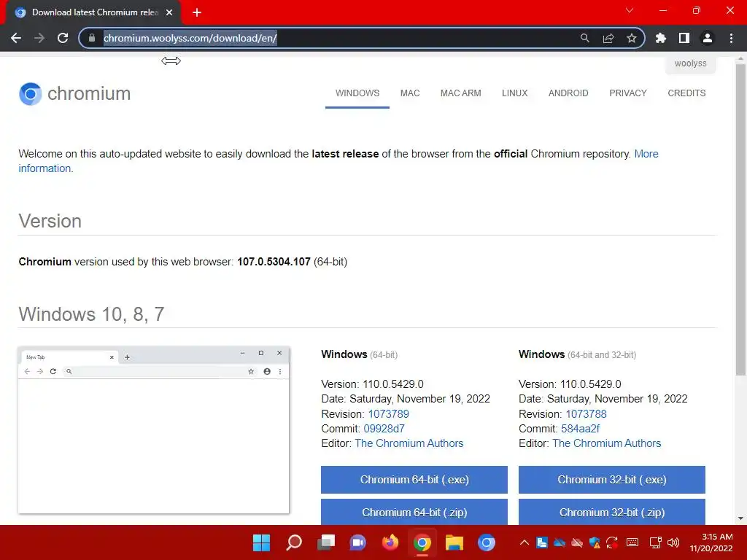Toggle the browser side panel
The width and height of the screenshot is (747, 560).
coord(684,38)
